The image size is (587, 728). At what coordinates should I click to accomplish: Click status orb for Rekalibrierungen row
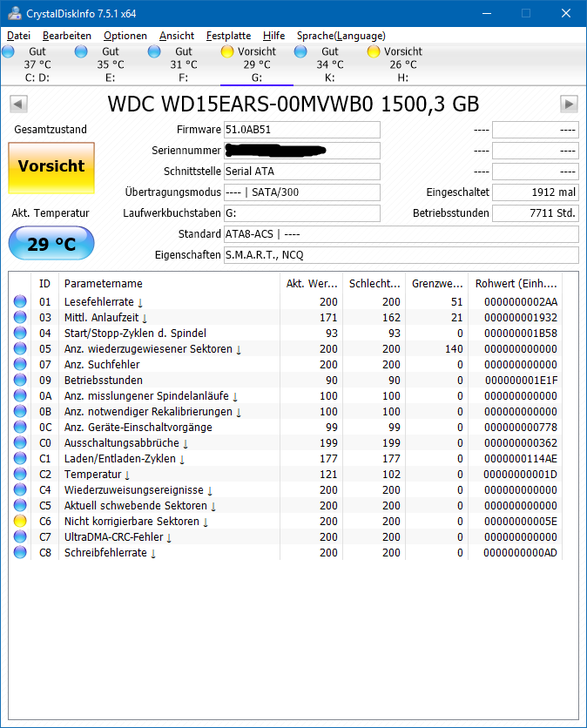coord(20,411)
